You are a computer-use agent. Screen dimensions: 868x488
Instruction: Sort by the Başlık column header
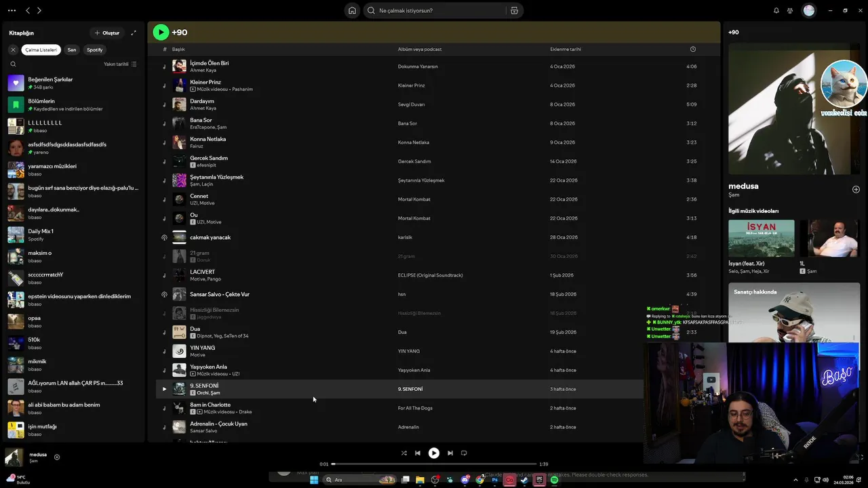178,49
